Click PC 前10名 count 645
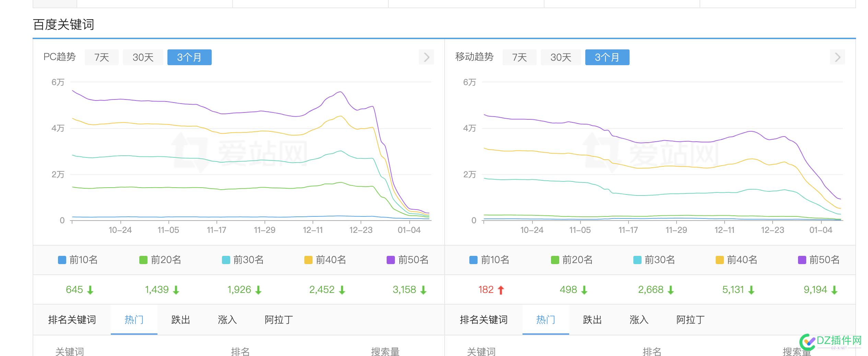The image size is (868, 356). 74,290
